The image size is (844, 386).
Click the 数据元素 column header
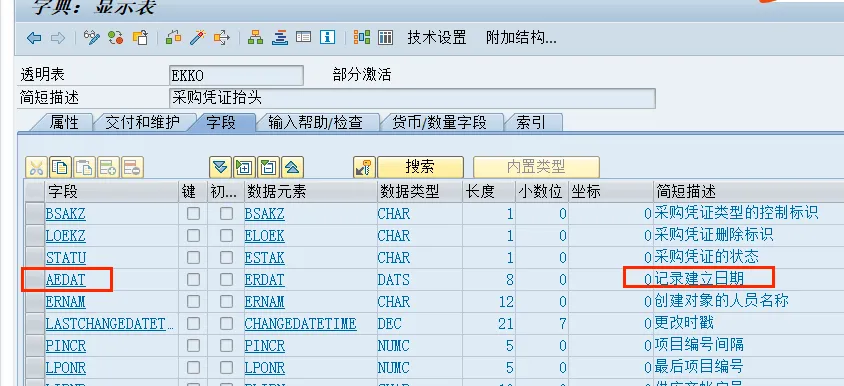point(311,192)
